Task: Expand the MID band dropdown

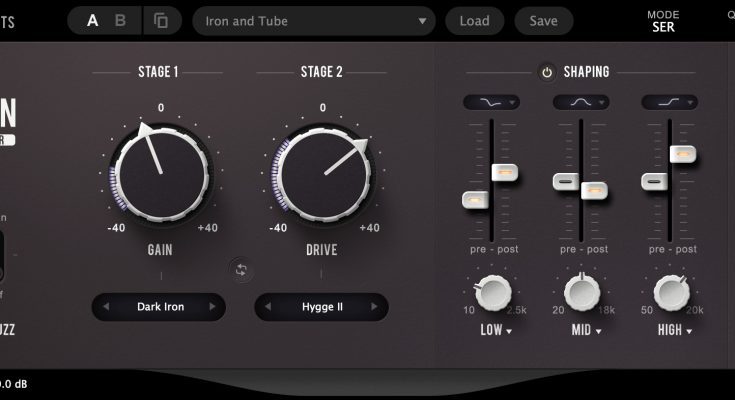Action: (x=584, y=330)
